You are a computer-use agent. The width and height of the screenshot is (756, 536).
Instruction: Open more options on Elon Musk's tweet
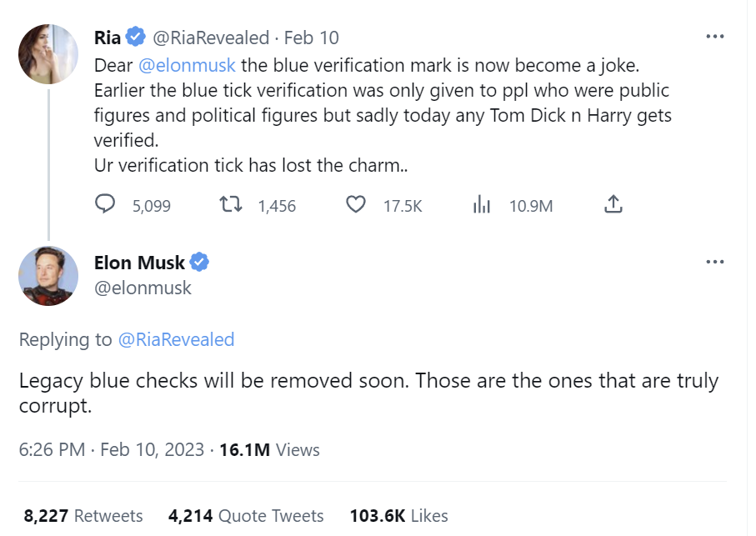click(x=714, y=262)
